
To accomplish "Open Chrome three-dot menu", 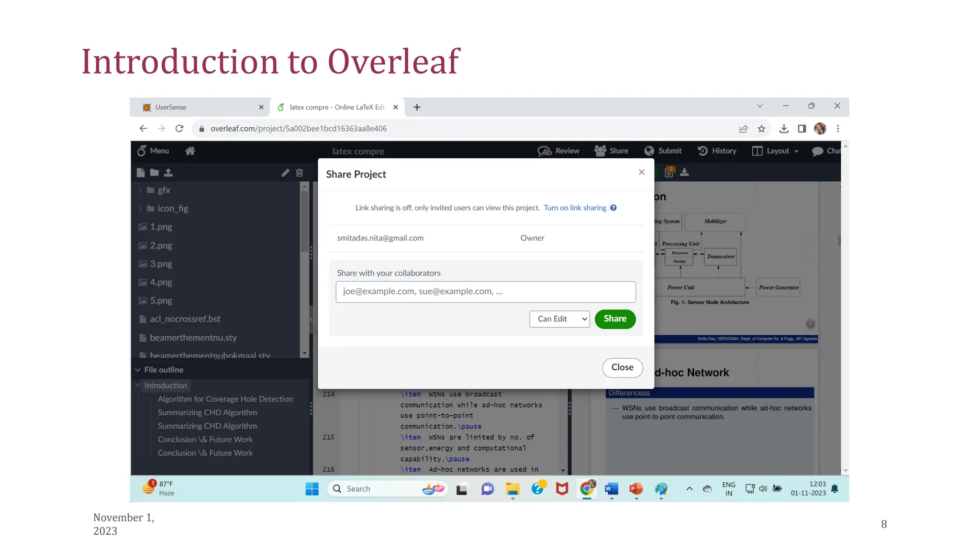I will click(x=838, y=129).
